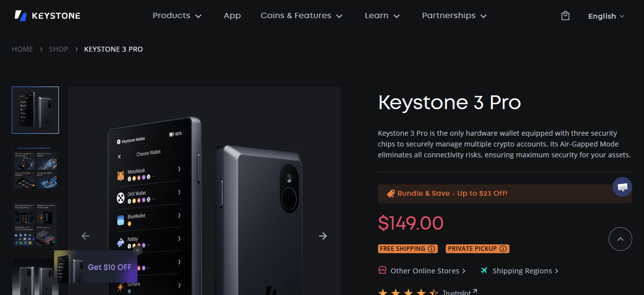Image resolution: width=644 pixels, height=295 pixels.
Task: Open the chat bubble widget
Action: pyautogui.click(x=622, y=187)
